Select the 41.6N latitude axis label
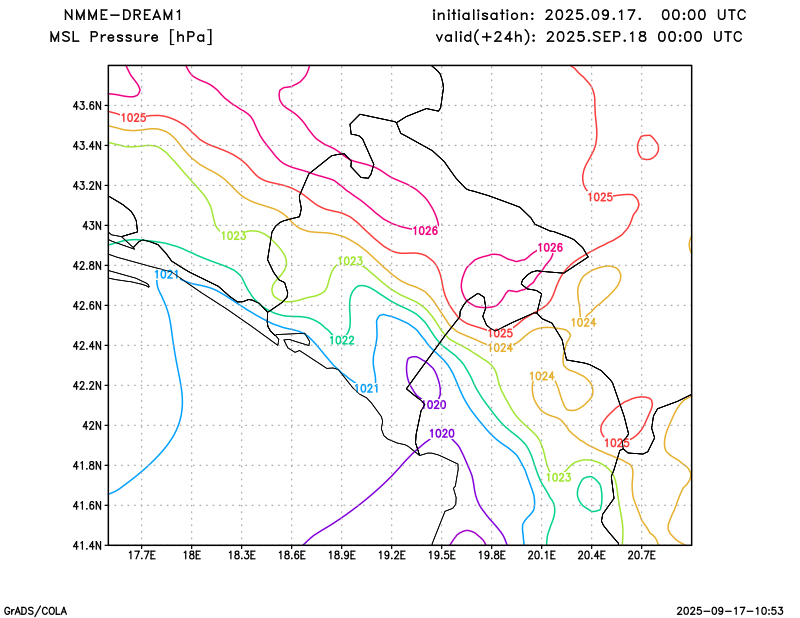This screenshot has height=618, width=800. [x=87, y=505]
